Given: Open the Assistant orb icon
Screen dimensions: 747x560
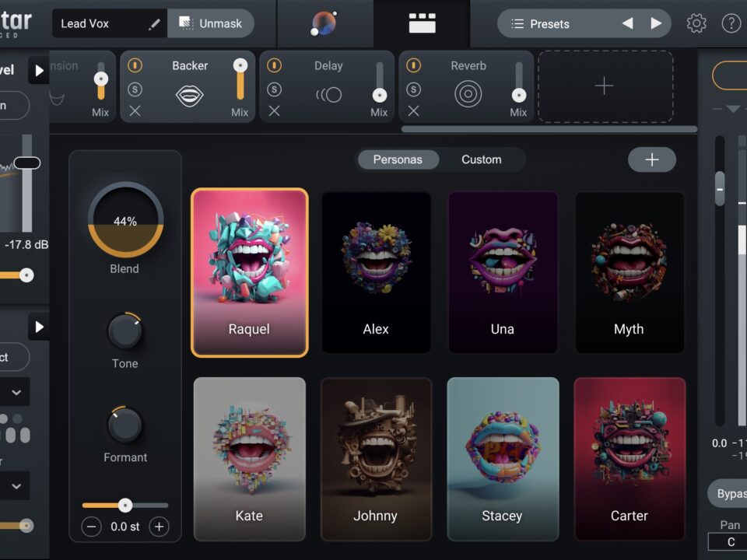Looking at the screenshot, I should [x=324, y=24].
